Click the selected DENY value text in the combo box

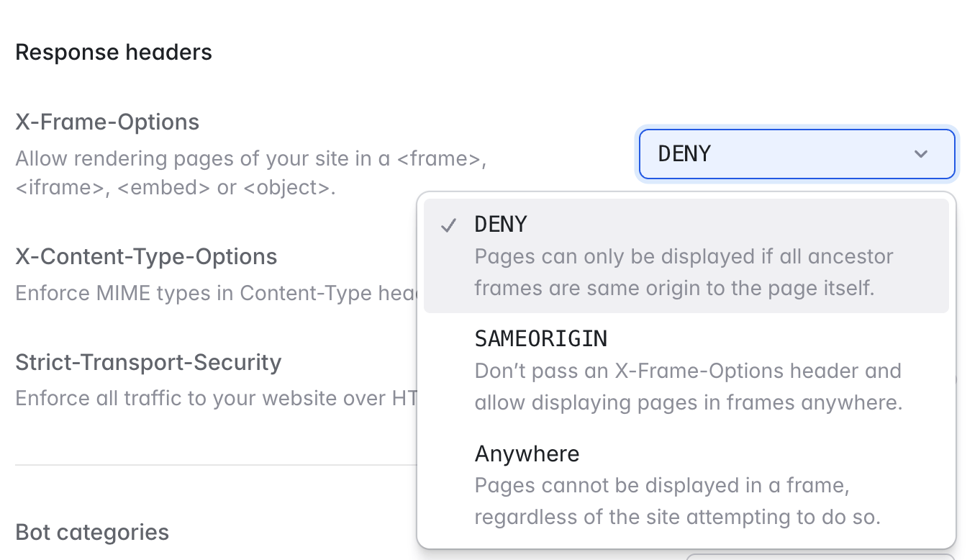click(x=684, y=153)
